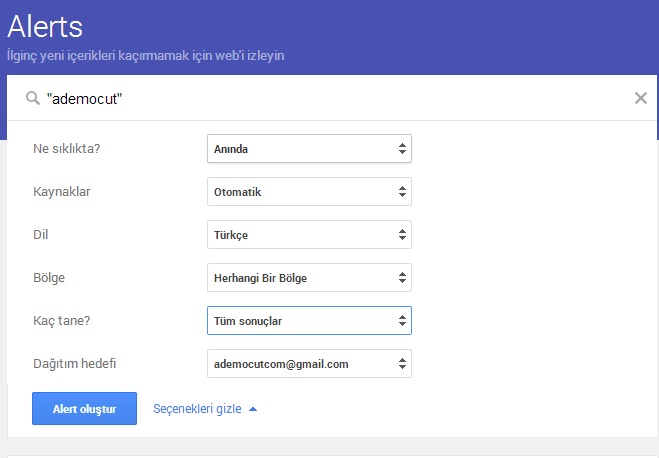The image size is (659, 458).
Task: Open the Kaynaklar sources dropdown
Action: click(x=309, y=192)
